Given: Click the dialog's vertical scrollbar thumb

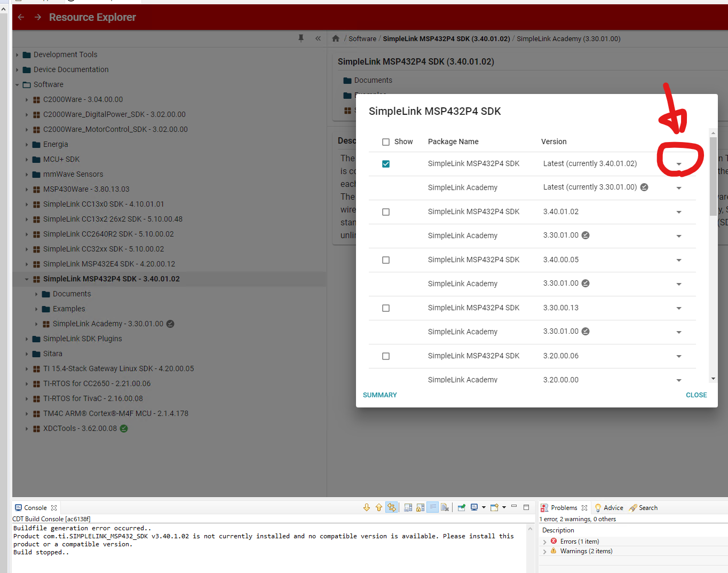Looking at the screenshot, I should tap(713, 176).
